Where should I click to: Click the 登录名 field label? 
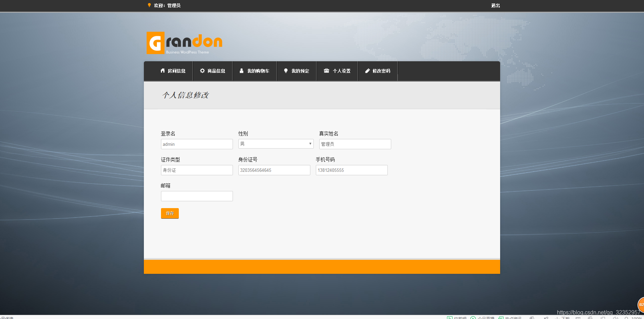[x=168, y=133]
